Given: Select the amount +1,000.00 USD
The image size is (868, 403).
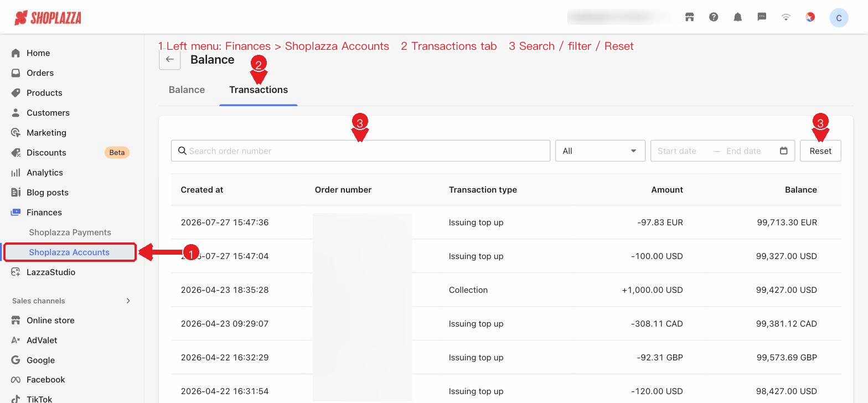Looking at the screenshot, I should (652, 290).
